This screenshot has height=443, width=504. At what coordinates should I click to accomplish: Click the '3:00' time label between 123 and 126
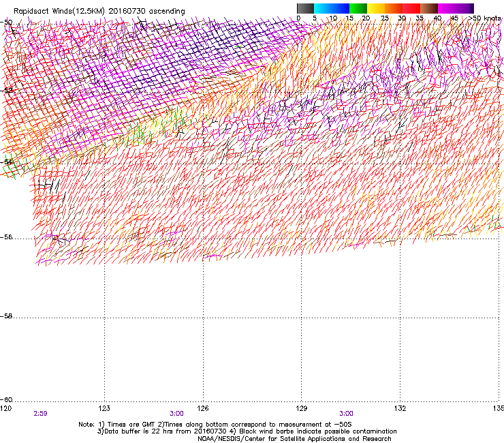[x=177, y=414]
